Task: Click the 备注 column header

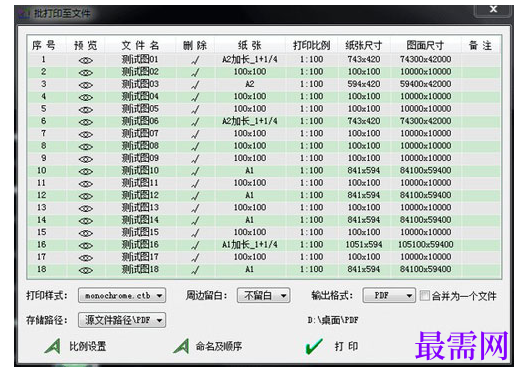Action: tap(480, 45)
